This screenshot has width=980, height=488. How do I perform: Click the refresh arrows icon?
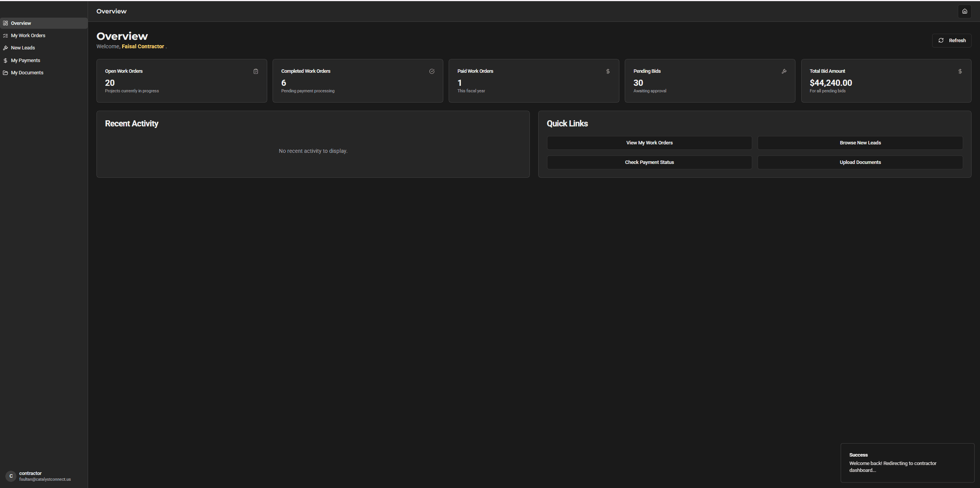(941, 40)
